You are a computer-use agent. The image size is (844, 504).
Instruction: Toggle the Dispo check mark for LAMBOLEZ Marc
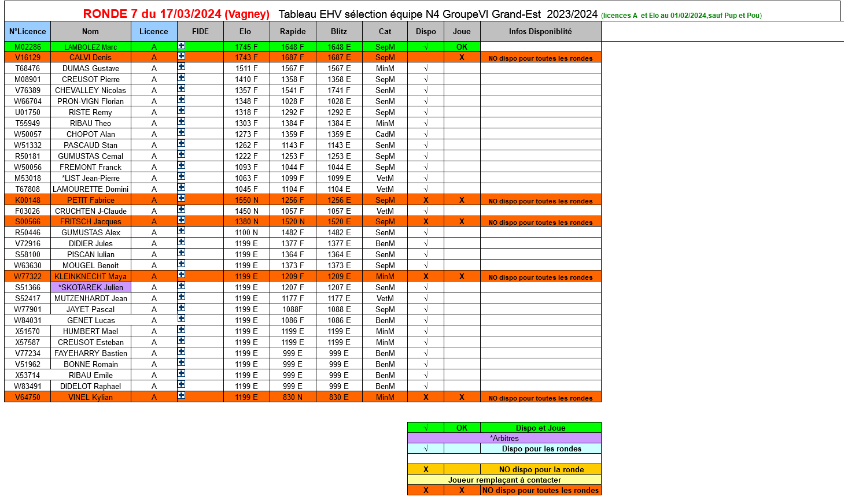click(x=426, y=47)
